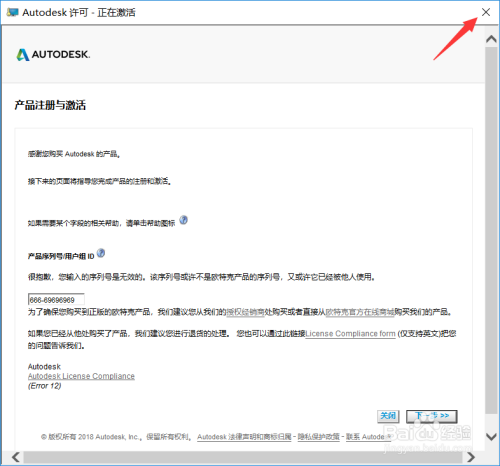
Task: Click the 下一步 >> button
Action: [x=432, y=416]
